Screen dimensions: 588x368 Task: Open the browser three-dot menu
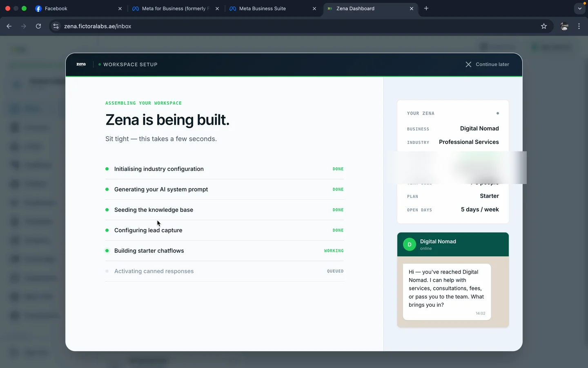pos(579,26)
